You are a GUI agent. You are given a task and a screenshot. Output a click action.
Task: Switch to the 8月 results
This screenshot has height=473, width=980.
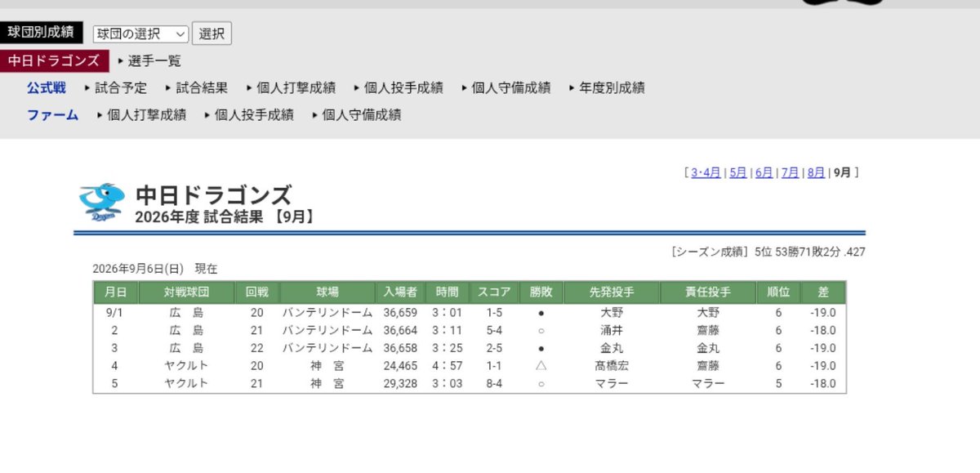(816, 172)
